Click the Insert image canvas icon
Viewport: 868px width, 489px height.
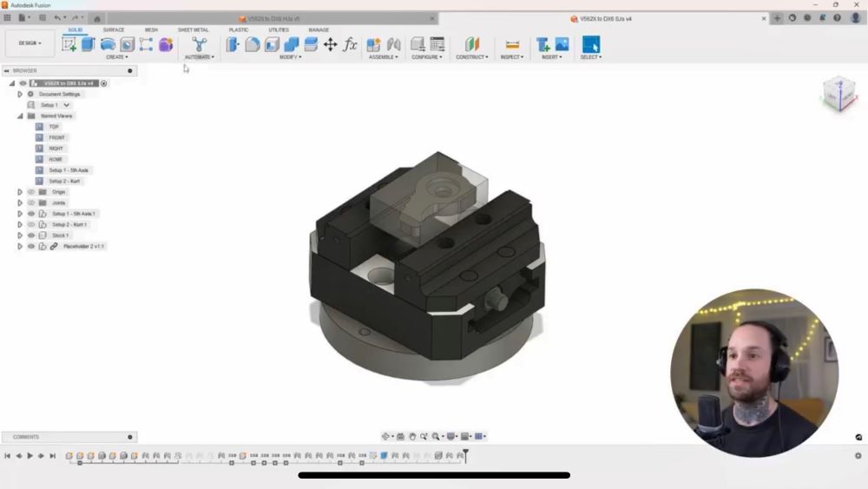(x=562, y=44)
